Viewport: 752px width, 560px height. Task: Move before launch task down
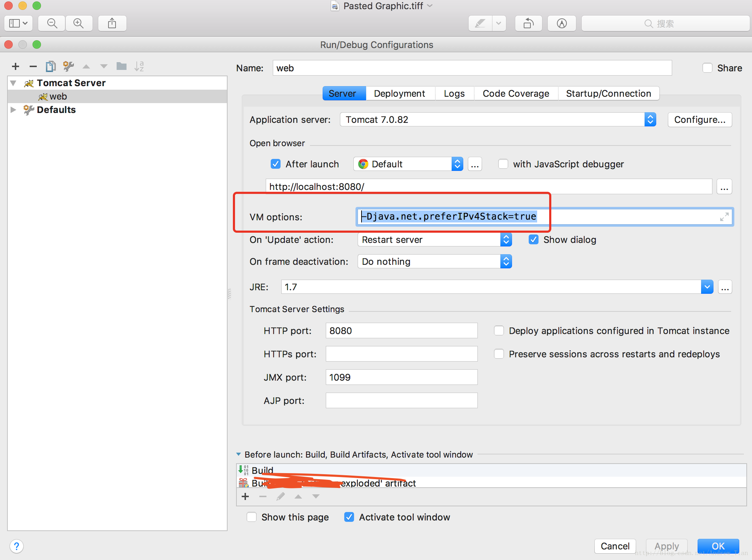pos(316,496)
